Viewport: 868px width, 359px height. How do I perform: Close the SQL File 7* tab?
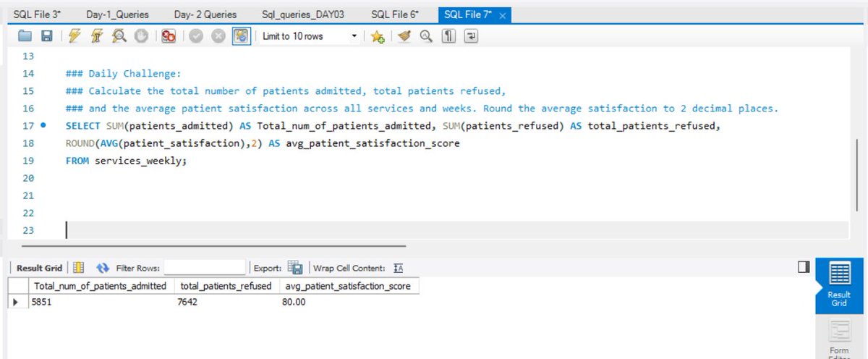tap(503, 15)
